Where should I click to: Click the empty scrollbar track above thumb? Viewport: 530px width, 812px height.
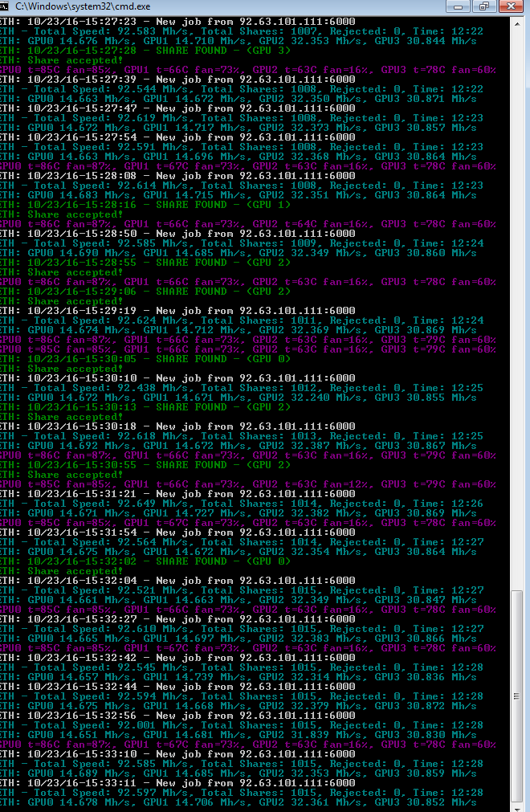coord(518,321)
